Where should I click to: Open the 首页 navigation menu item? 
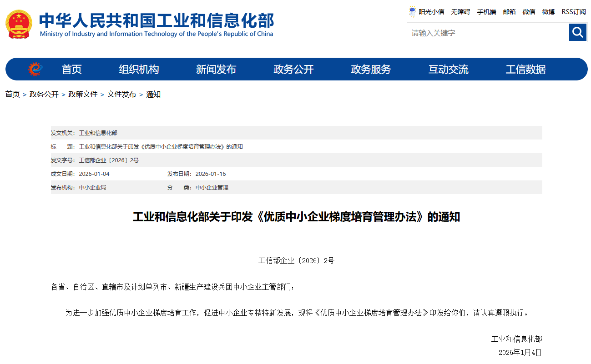coord(71,70)
